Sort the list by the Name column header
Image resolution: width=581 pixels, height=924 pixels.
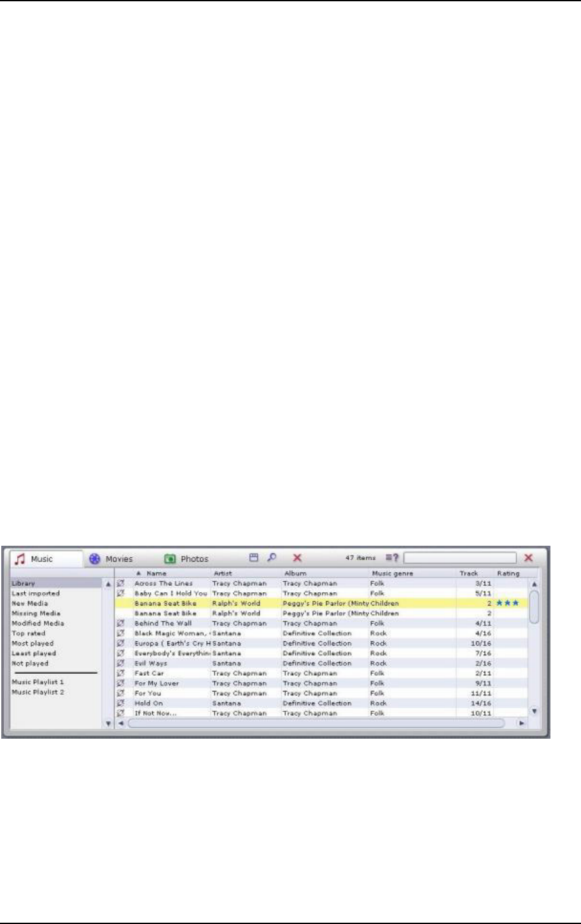pyautogui.click(x=172, y=574)
